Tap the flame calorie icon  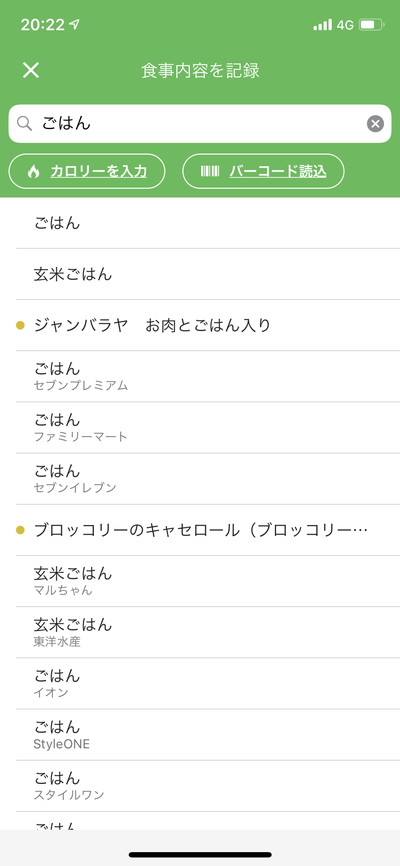34,171
